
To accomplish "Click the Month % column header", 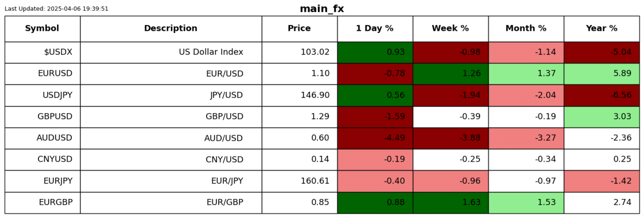I will pos(526,28).
